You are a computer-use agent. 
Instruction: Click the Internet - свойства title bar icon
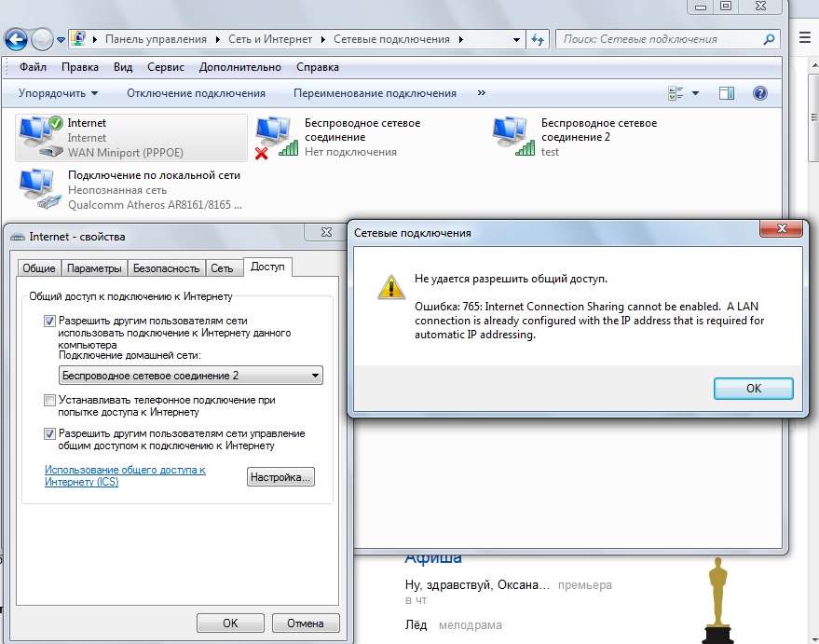[x=18, y=237]
